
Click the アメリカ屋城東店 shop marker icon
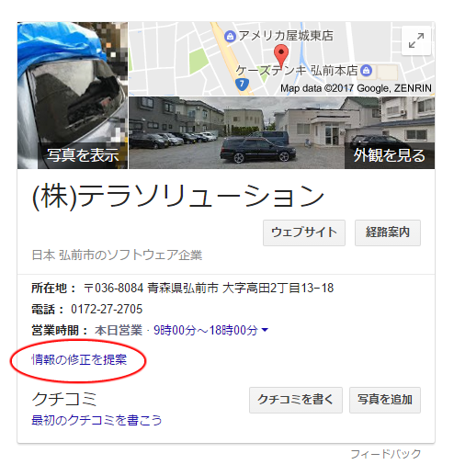click(x=230, y=37)
